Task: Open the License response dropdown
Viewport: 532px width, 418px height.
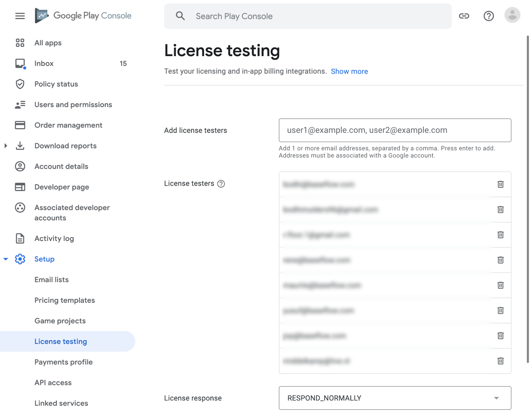Action: [395, 398]
